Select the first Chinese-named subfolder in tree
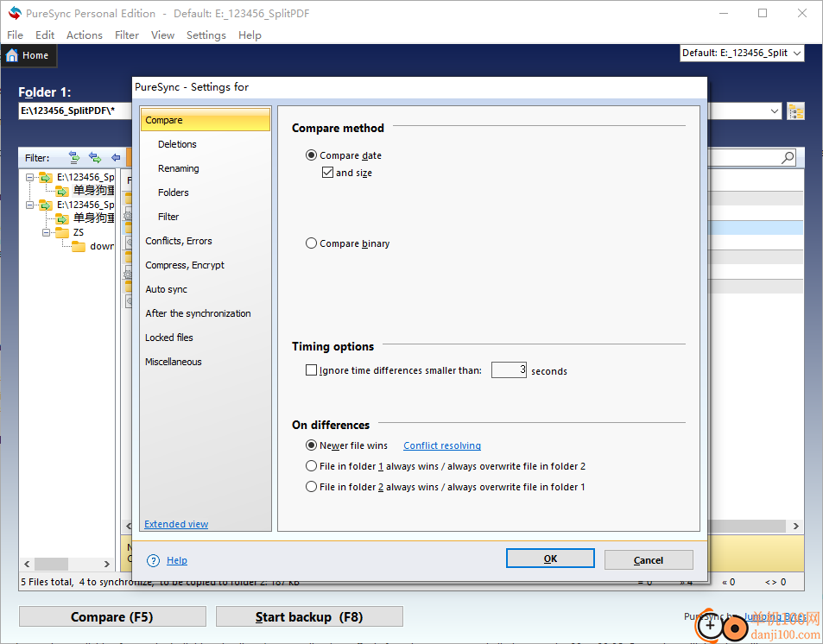The width and height of the screenshot is (823, 644). [93, 190]
